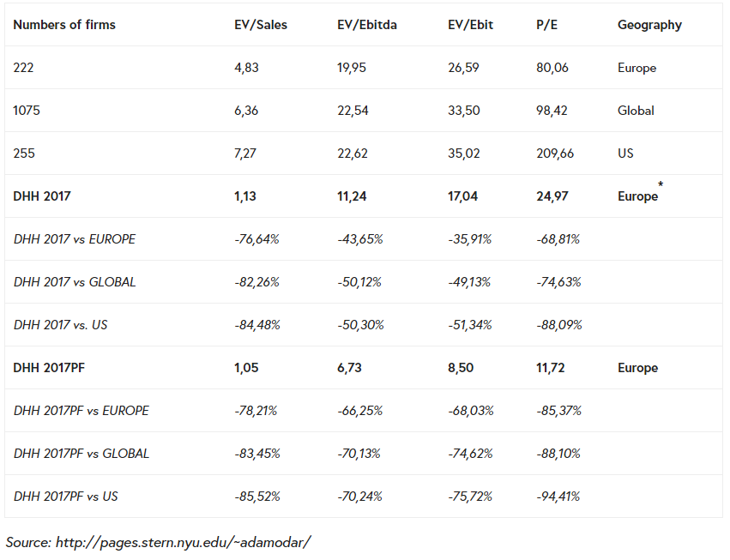The width and height of the screenshot is (730, 560).
Task: Click the 222 firms cell
Action: click(x=24, y=68)
